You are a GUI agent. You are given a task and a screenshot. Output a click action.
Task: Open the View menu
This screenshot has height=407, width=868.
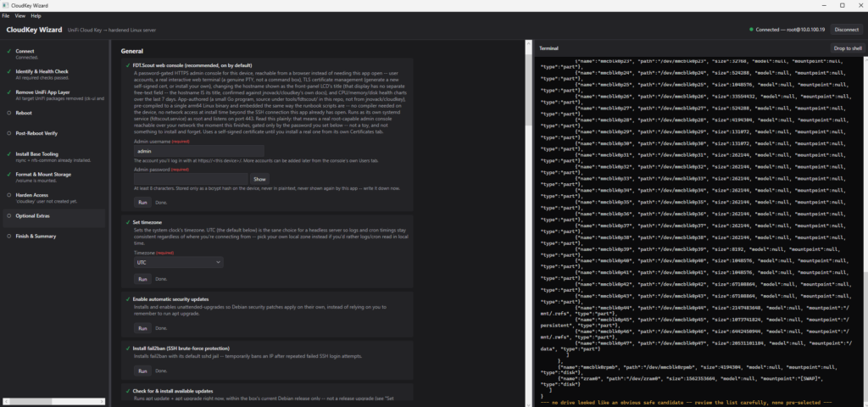point(20,16)
